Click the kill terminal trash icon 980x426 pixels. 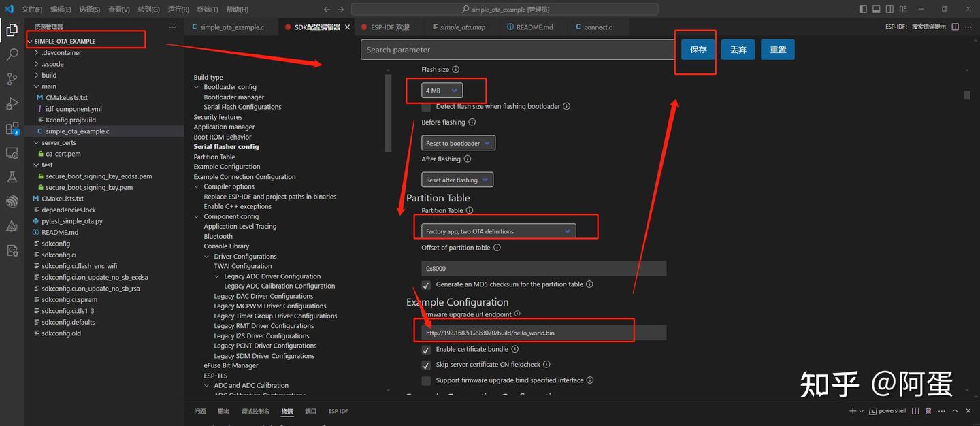(928, 410)
